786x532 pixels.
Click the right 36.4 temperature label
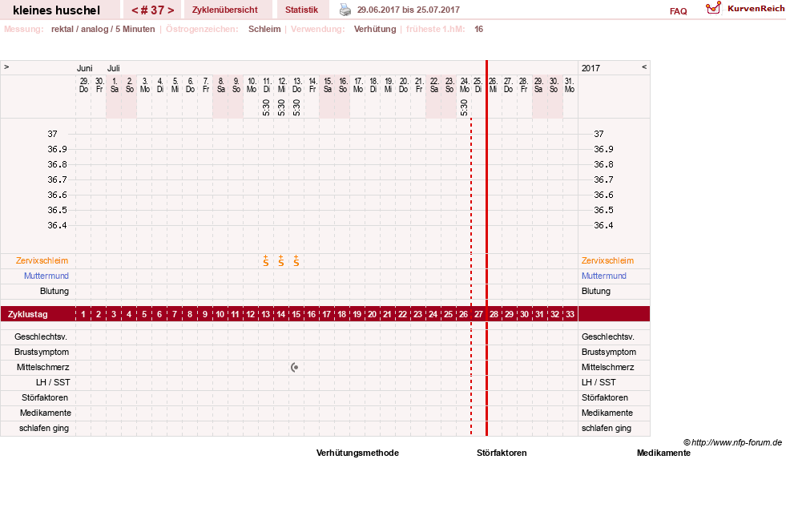(x=603, y=226)
